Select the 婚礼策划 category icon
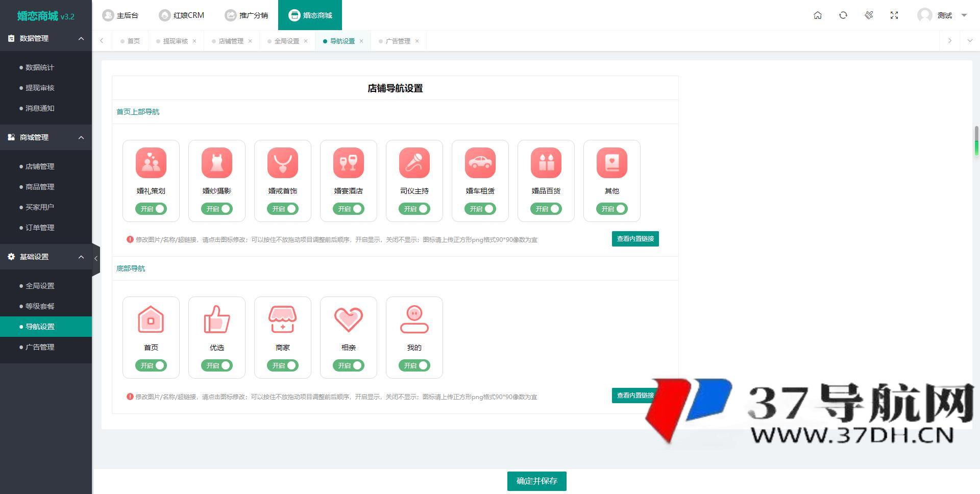 151,162
